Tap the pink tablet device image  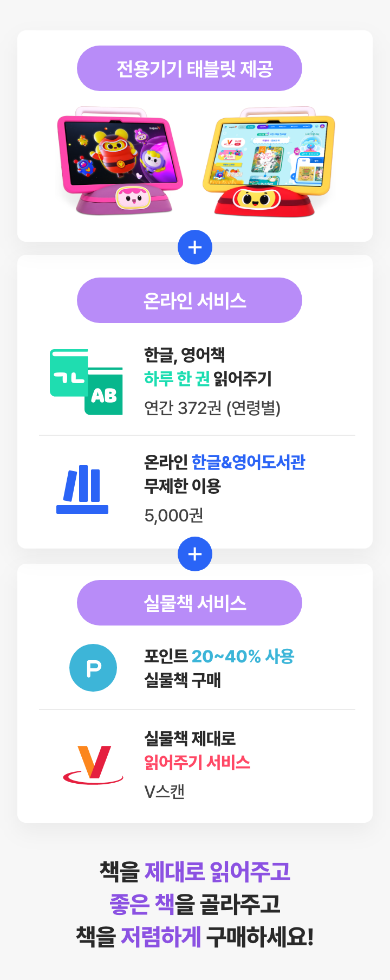[x=120, y=161]
